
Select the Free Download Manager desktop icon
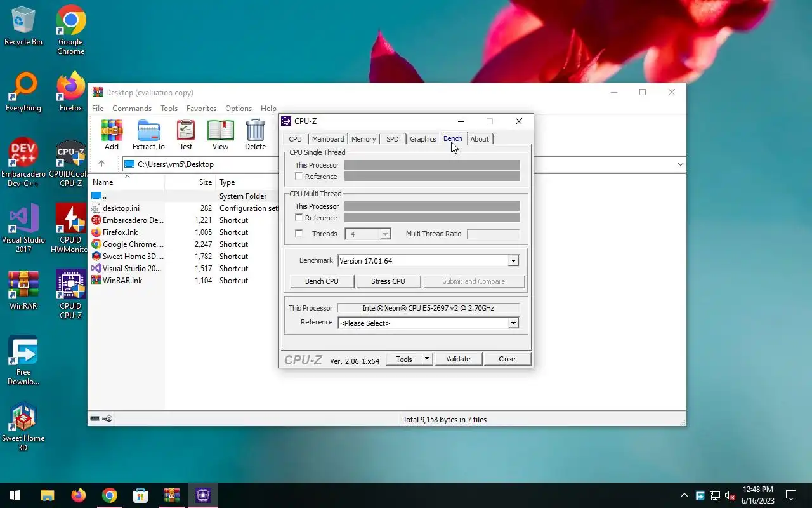[x=23, y=361]
